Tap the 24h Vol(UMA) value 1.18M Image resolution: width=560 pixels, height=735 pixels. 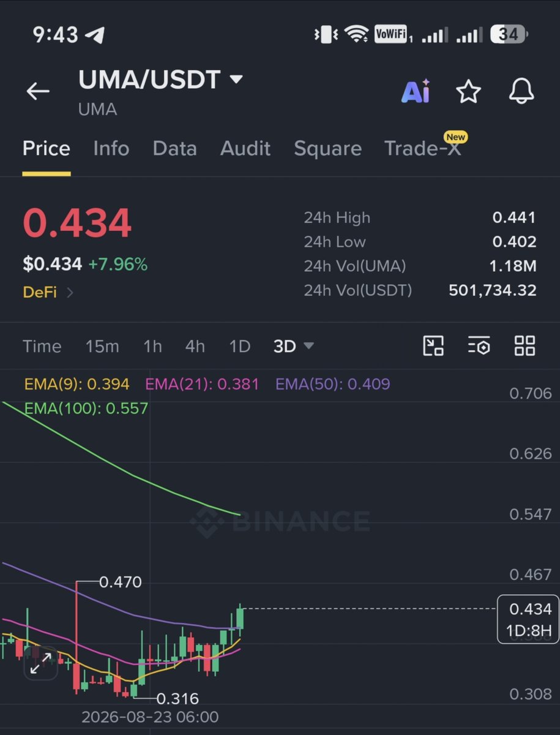pos(514,266)
